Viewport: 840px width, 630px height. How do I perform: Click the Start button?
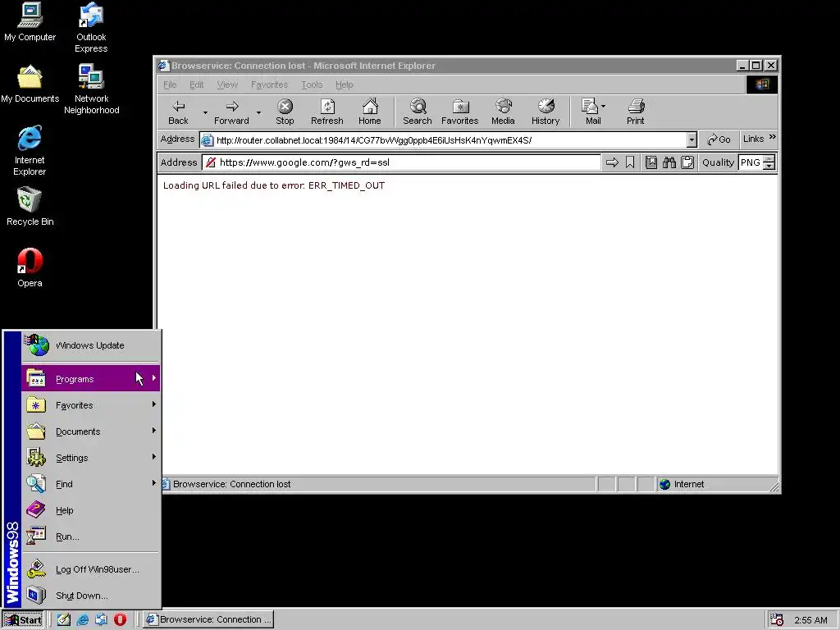click(x=22, y=619)
